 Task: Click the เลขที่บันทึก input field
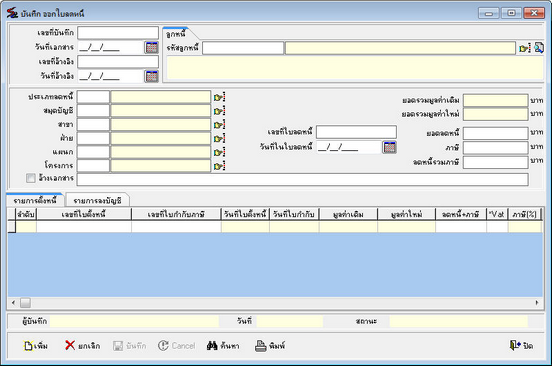tap(118, 33)
